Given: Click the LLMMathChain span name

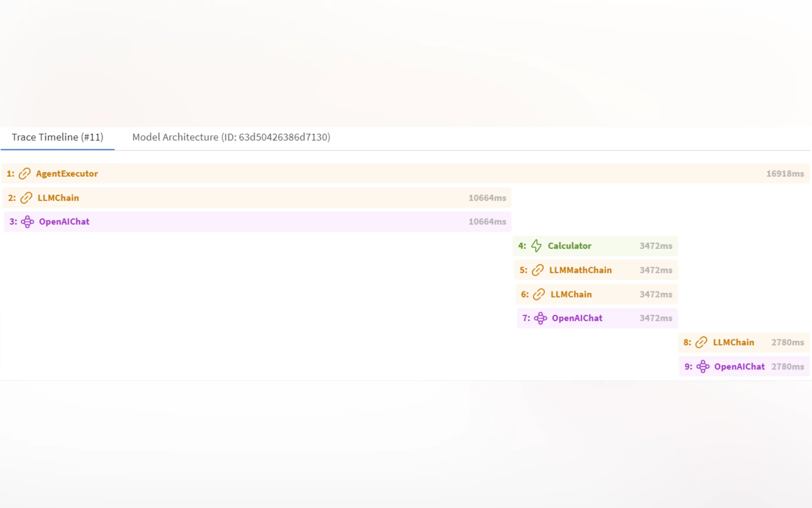Looking at the screenshot, I should (580, 270).
